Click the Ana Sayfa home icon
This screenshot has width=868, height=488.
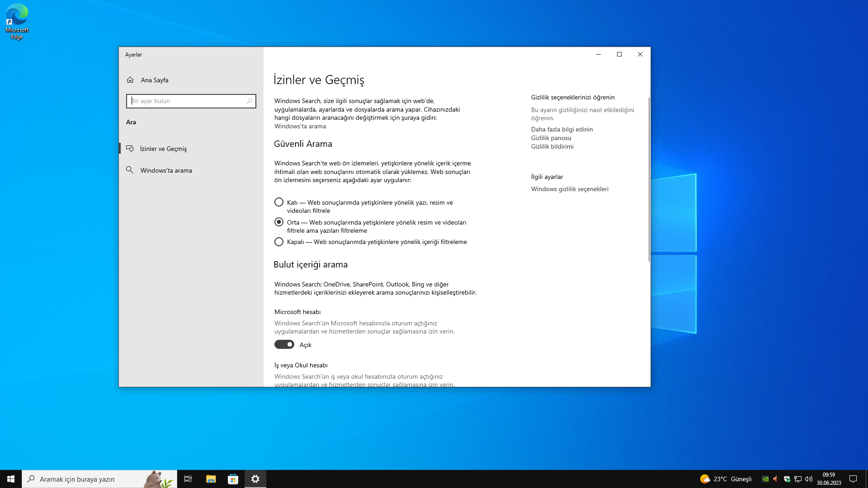(130, 80)
